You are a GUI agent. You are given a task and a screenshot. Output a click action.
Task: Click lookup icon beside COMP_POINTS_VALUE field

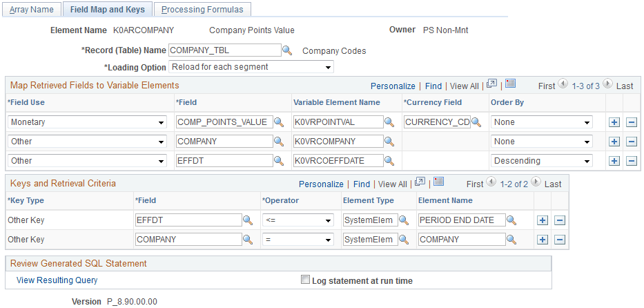280,122
